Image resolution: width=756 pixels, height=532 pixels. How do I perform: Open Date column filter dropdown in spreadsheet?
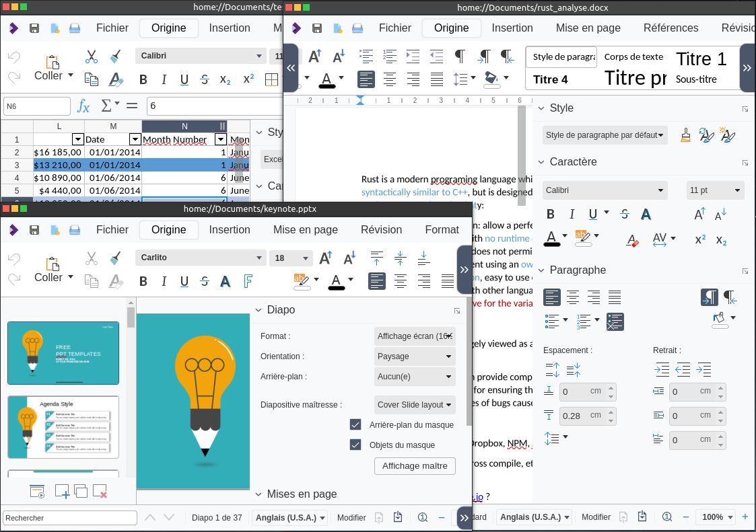tap(135, 139)
